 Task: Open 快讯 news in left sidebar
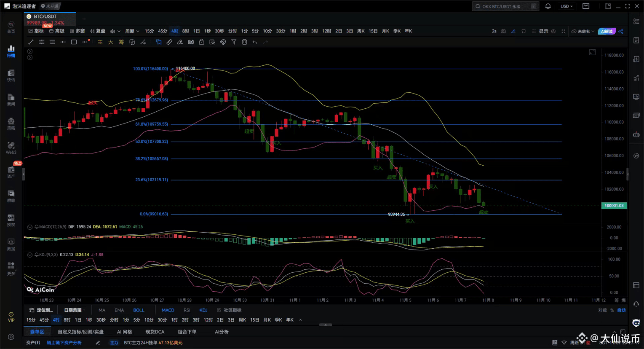[x=11, y=75]
